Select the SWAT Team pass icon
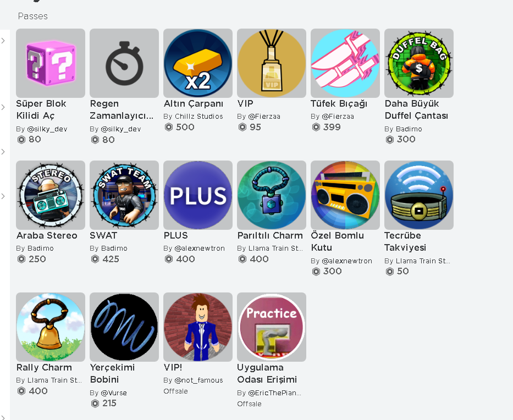This screenshot has width=513, height=420. pyautogui.click(x=124, y=195)
